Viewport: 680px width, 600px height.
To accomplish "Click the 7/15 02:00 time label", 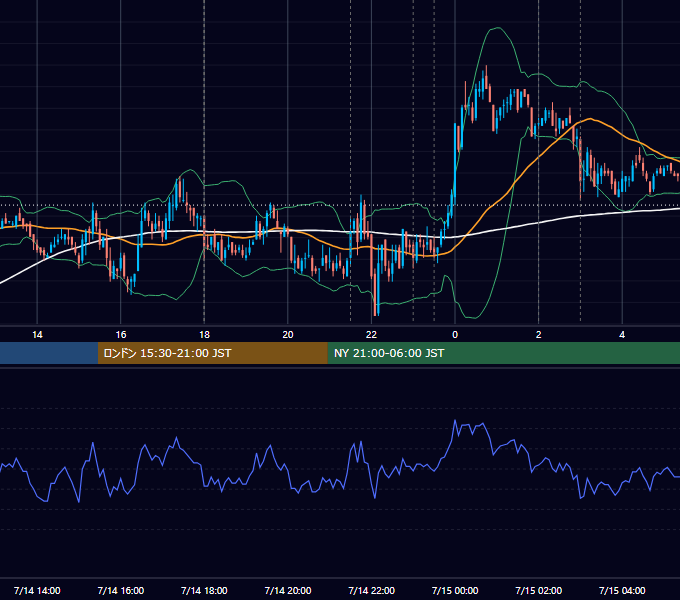I will coord(539,590).
